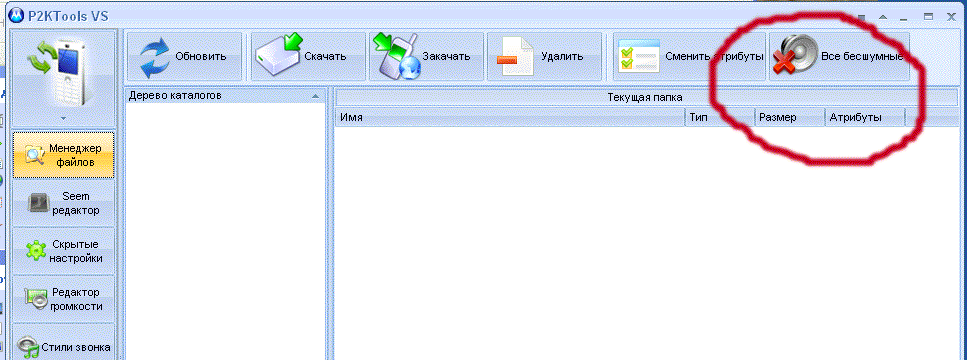Viewport: 967px width, 360px height.
Task: Expand the arrow below phone icon
Action: (x=64, y=117)
